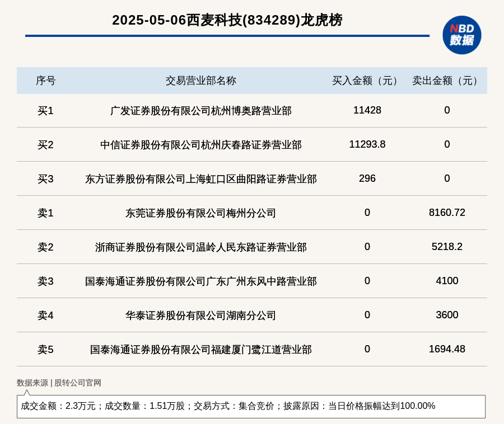This screenshot has width=504, height=424.
Task: Click the buy amount 11293.8
Action: coord(367,144)
